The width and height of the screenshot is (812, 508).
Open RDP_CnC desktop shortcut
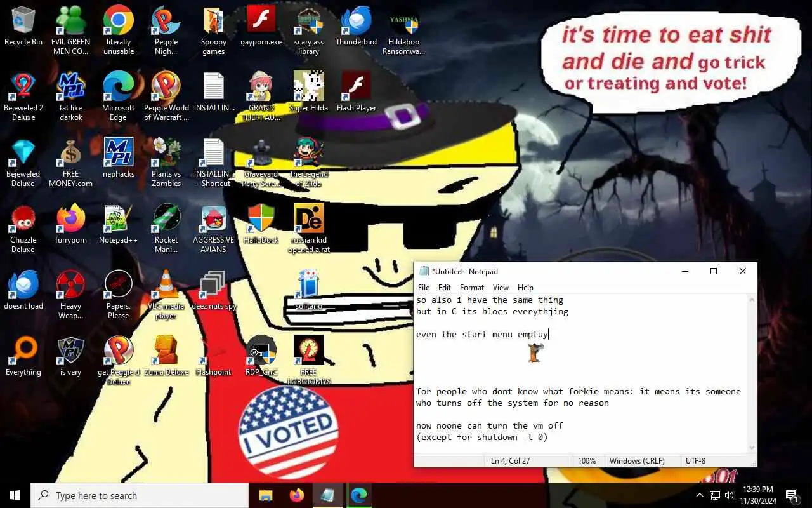pyautogui.click(x=261, y=357)
